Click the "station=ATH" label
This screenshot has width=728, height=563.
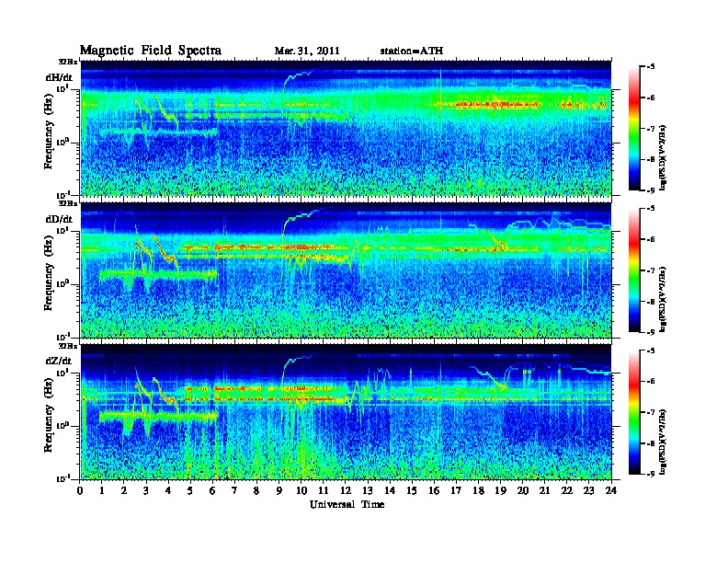(412, 52)
